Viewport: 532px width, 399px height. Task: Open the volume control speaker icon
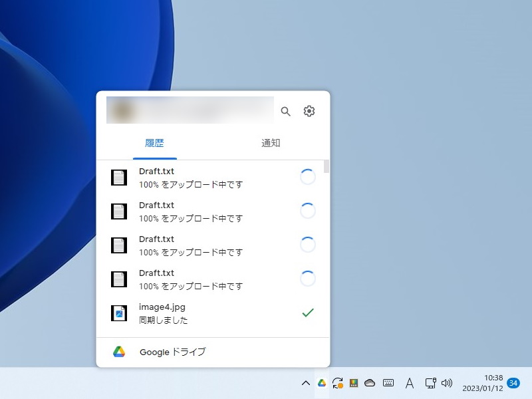(447, 383)
